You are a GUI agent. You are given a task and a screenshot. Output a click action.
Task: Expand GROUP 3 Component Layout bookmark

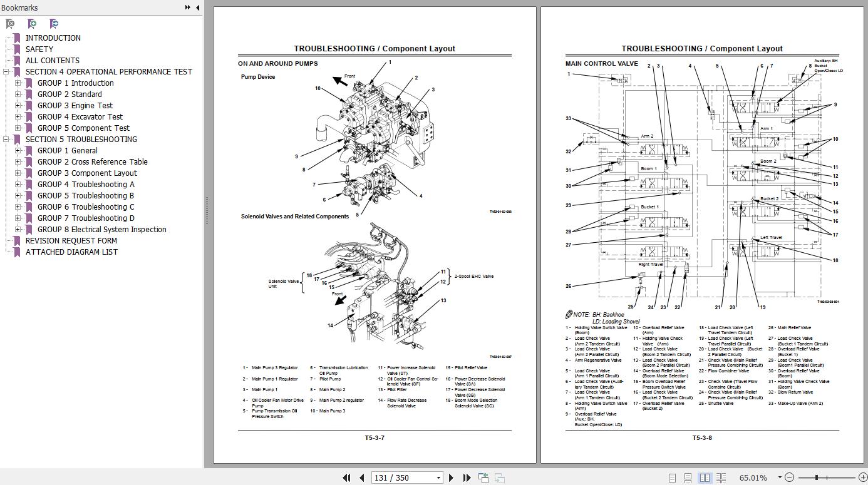tap(18, 173)
